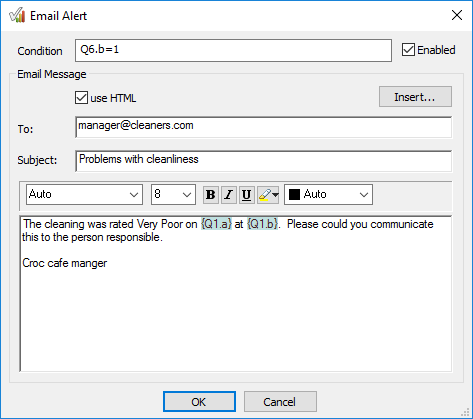Open the text color Auto dropdown
This screenshot has height=419, width=473.
328,194
